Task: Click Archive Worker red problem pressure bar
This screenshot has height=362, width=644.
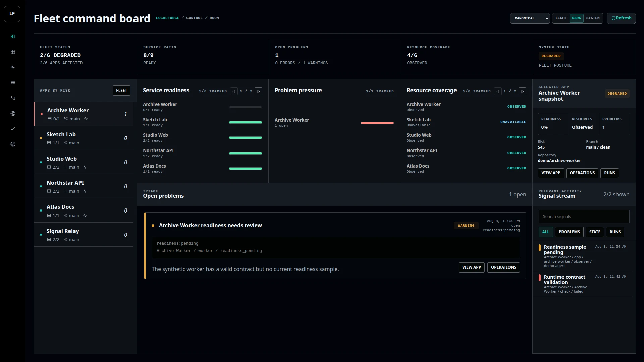Action: tap(377, 123)
